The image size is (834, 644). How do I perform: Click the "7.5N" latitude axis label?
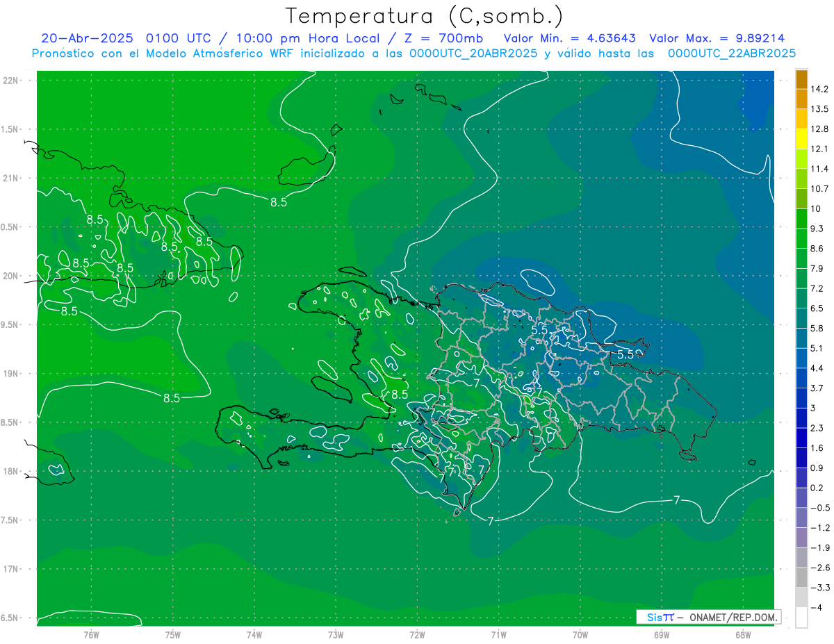[10, 520]
